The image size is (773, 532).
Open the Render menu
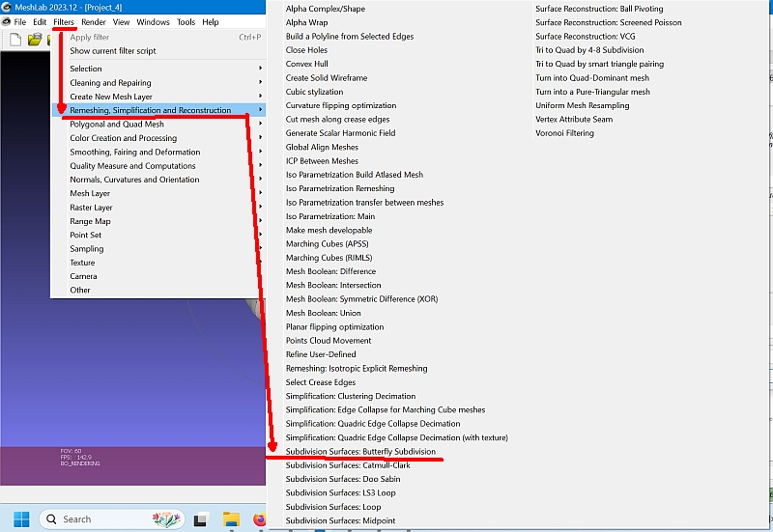pos(94,22)
